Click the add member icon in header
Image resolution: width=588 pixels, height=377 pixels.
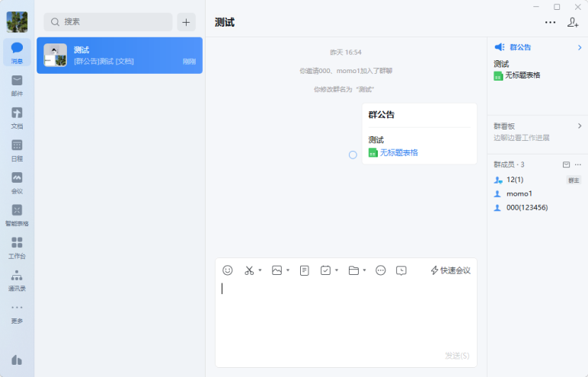573,22
